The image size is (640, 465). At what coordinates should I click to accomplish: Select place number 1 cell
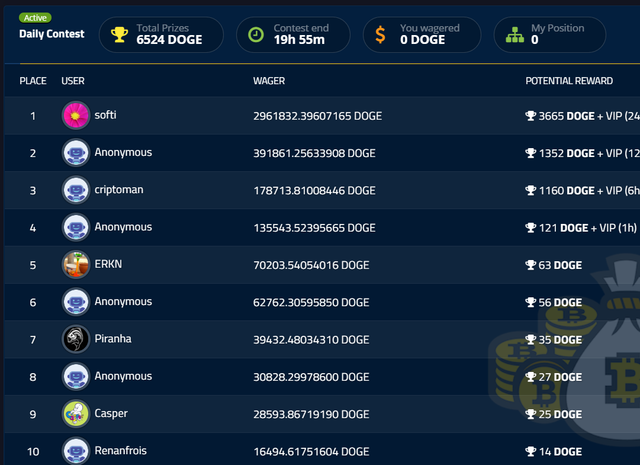tap(33, 116)
